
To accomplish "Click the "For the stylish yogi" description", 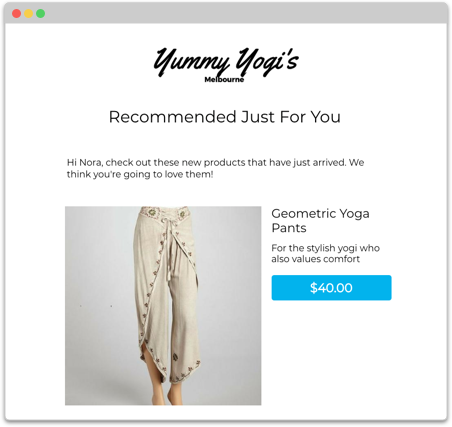I will point(325,253).
